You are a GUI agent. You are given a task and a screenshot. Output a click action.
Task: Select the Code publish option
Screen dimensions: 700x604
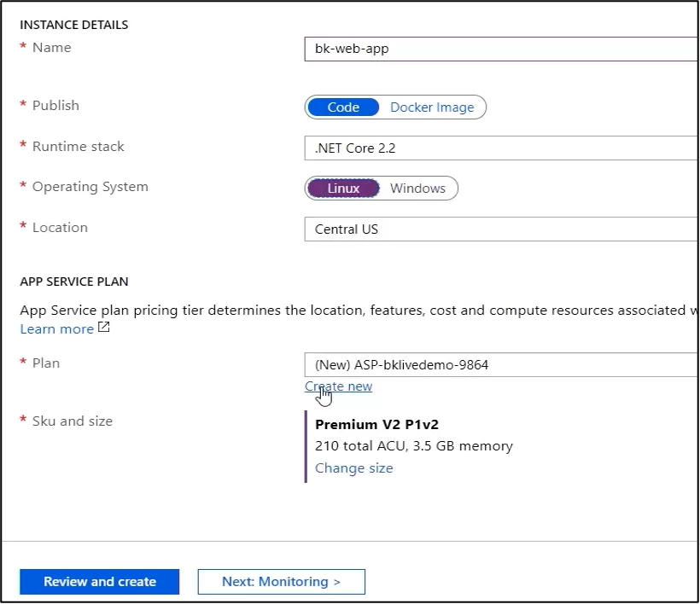pos(343,107)
